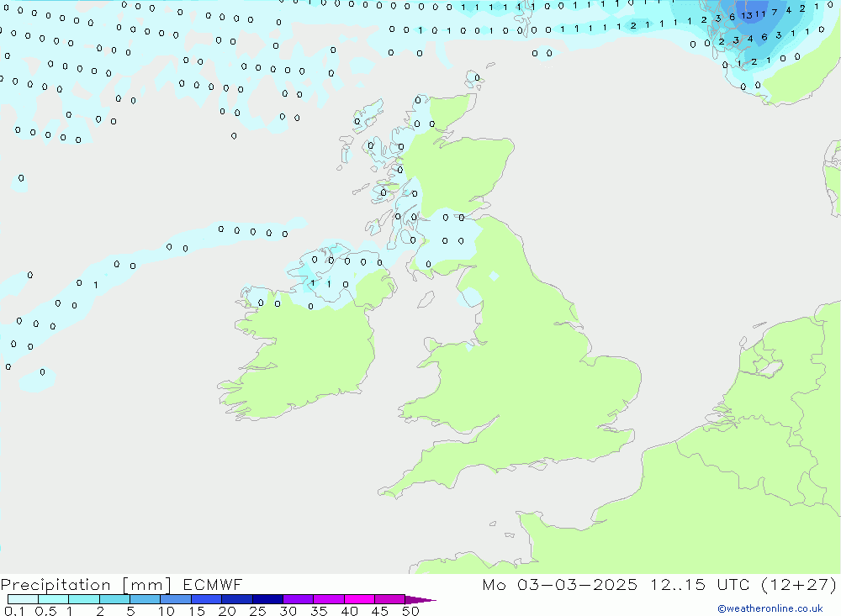Pick the legend swatch between 10 and 15

pyautogui.click(x=176, y=599)
